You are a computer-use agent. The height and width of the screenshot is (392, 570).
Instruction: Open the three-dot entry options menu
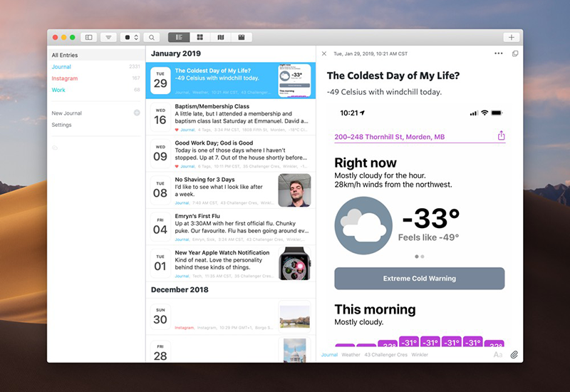498,53
